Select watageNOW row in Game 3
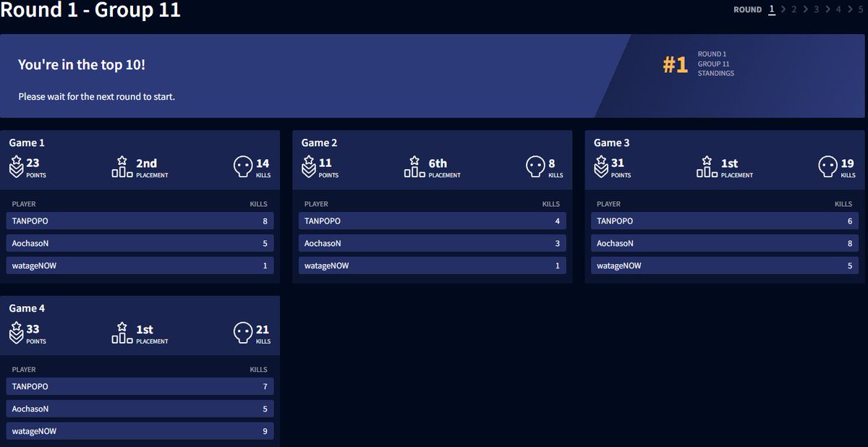 pos(725,265)
